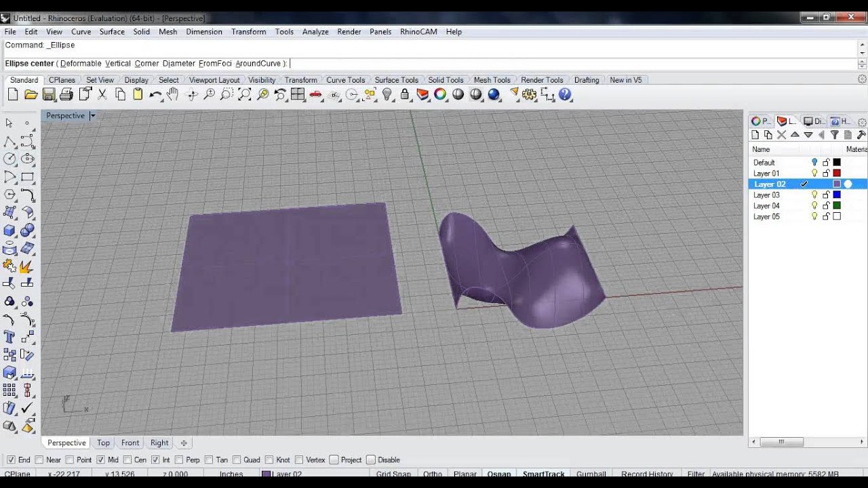Click the Explode icon in left sidebar

[28, 266]
